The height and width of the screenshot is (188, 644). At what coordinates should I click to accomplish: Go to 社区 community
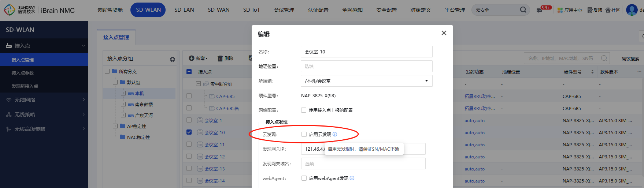pos(613,10)
